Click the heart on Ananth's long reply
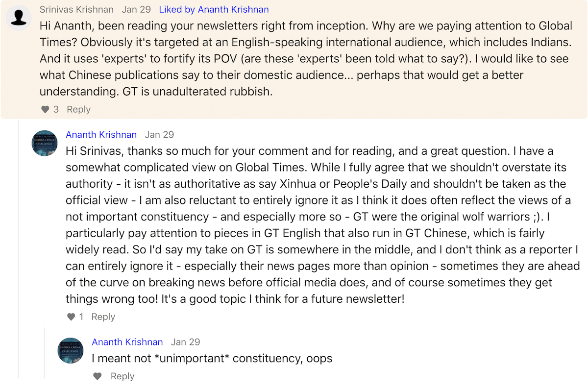The image size is (588, 392). point(71,317)
